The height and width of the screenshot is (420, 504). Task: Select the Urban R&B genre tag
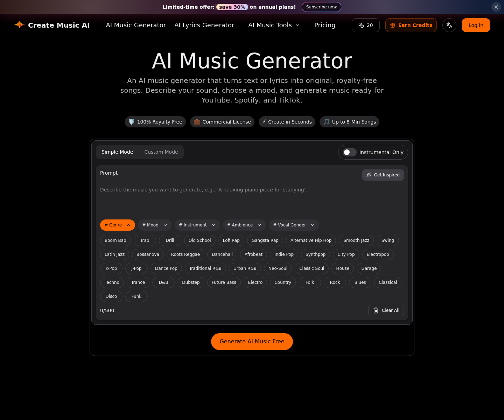245,268
